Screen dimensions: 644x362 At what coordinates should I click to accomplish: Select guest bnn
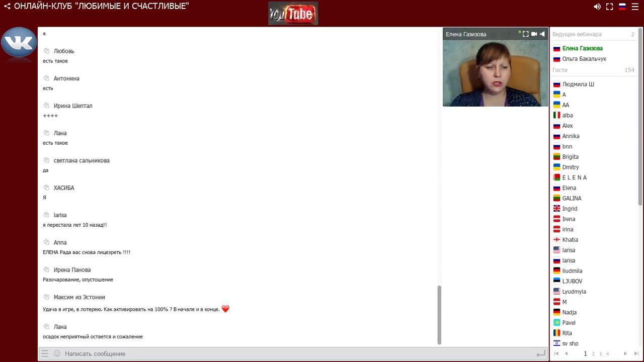coord(567,146)
